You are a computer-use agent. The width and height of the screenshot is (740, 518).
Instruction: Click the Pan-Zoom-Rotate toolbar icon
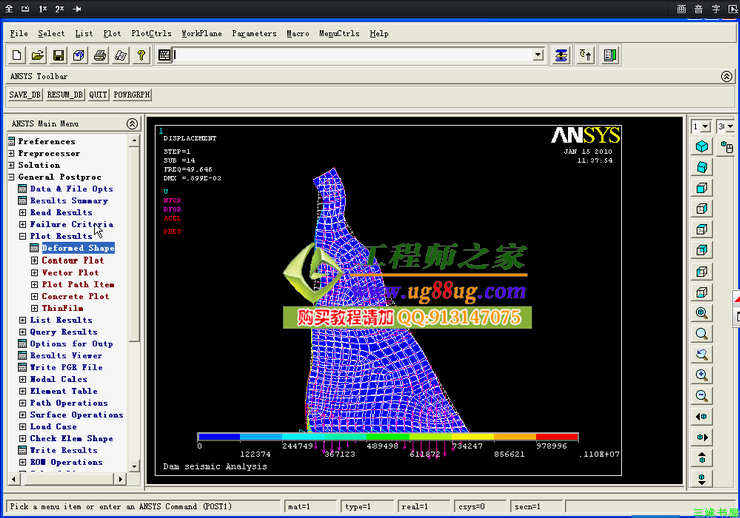79,55
